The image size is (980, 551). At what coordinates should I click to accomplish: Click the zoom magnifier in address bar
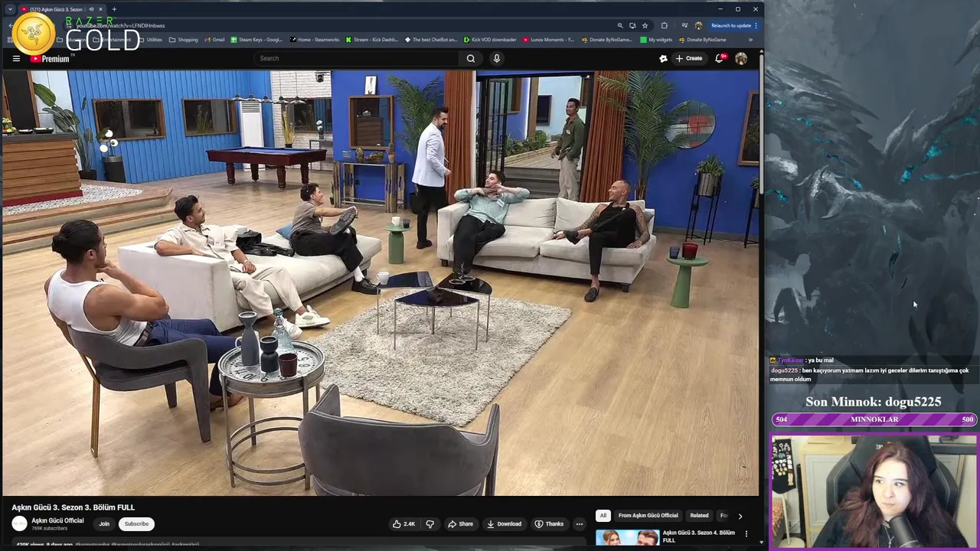[620, 25]
